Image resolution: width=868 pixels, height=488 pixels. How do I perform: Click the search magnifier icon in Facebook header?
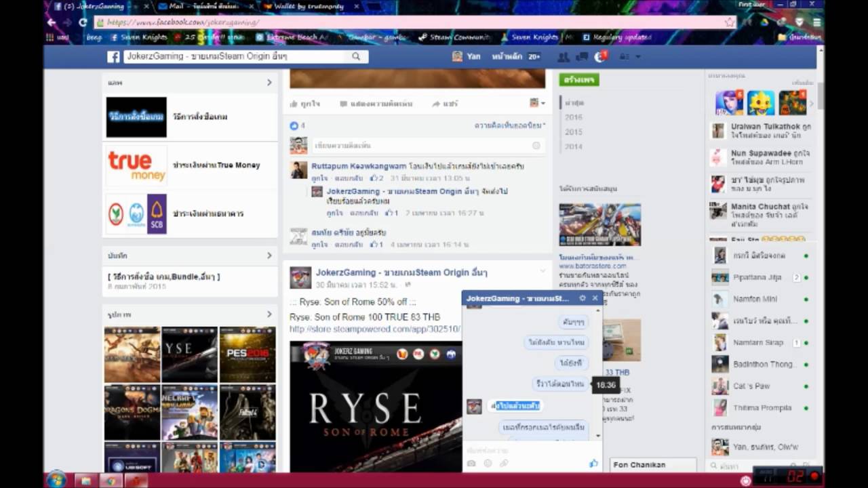356,57
